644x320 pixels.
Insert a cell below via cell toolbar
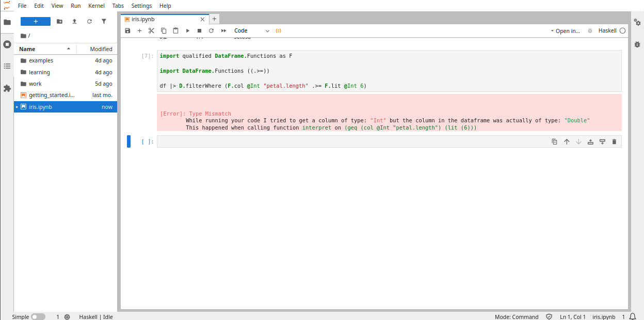(602, 141)
